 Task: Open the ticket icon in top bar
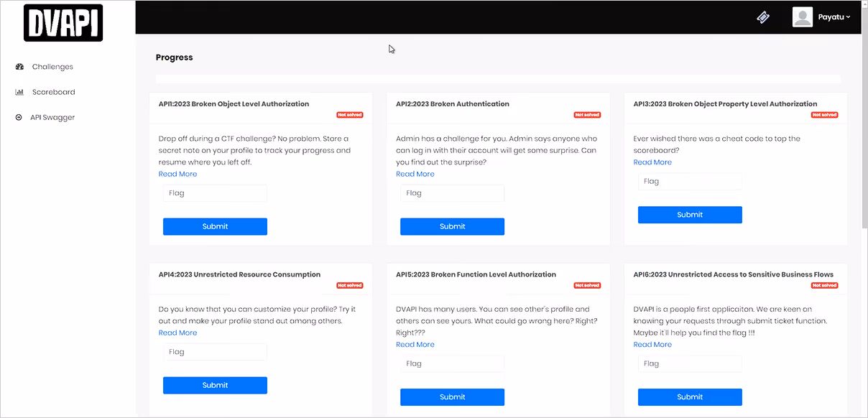(763, 17)
